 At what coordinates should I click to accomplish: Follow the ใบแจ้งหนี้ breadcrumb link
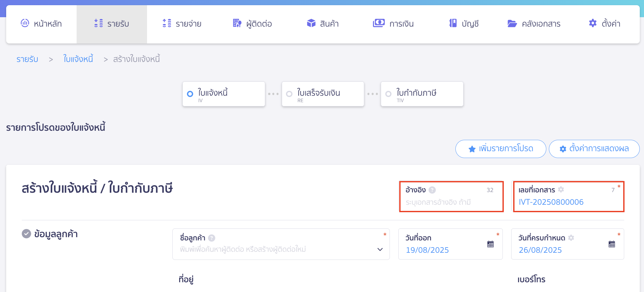(x=78, y=59)
